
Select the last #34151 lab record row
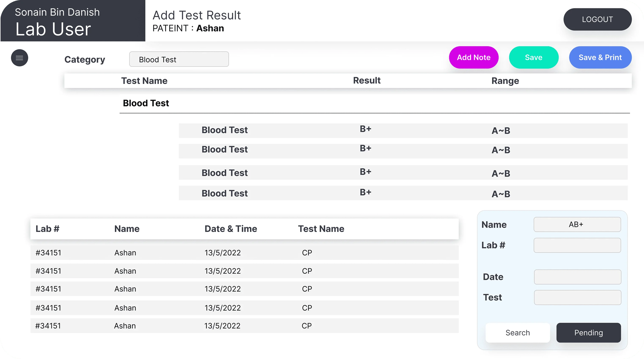[x=244, y=326]
